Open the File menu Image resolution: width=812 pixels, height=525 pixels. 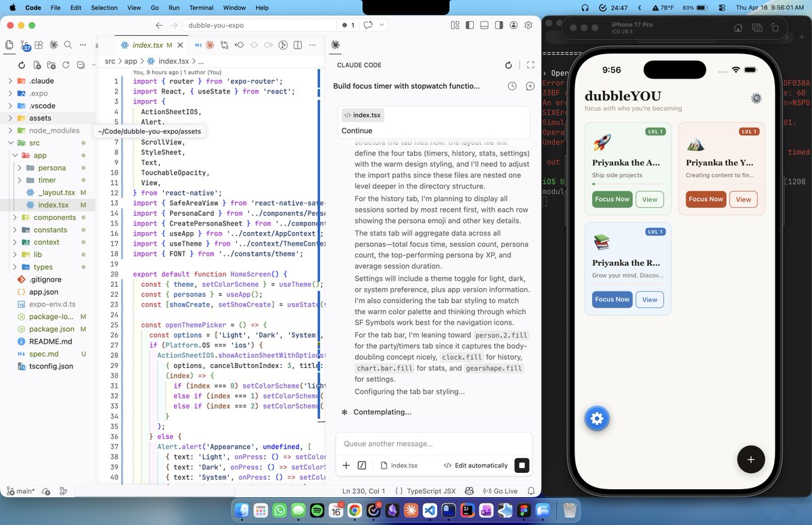[x=55, y=7]
